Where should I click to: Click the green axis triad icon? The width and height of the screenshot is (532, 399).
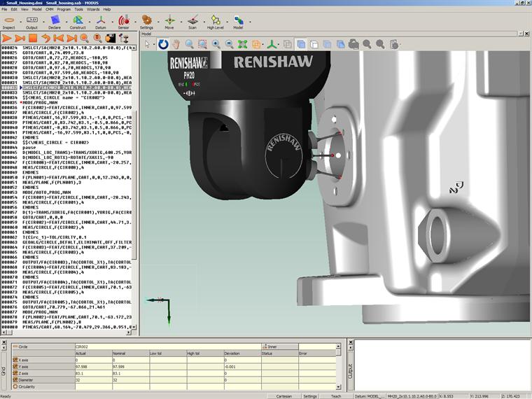[272, 44]
